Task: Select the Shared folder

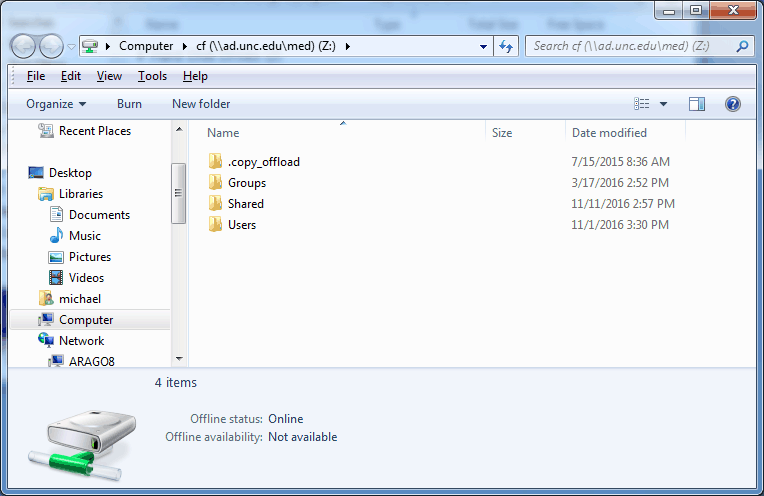Action: (x=246, y=204)
